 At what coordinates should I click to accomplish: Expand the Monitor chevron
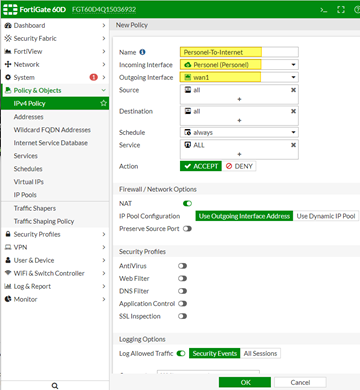[104, 299]
